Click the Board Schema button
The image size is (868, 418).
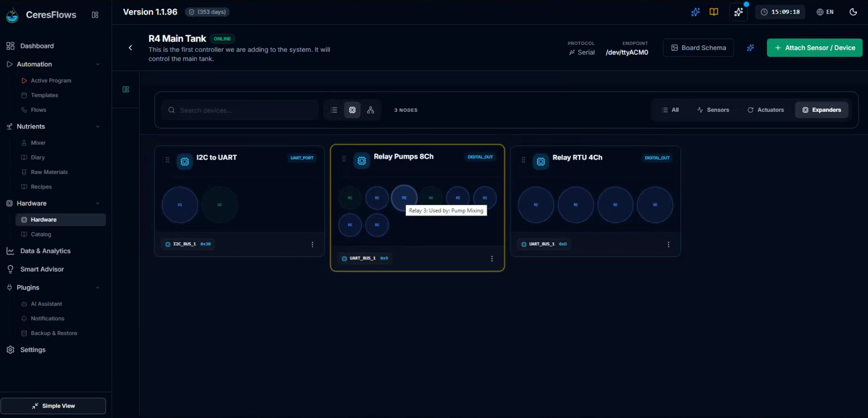(699, 48)
